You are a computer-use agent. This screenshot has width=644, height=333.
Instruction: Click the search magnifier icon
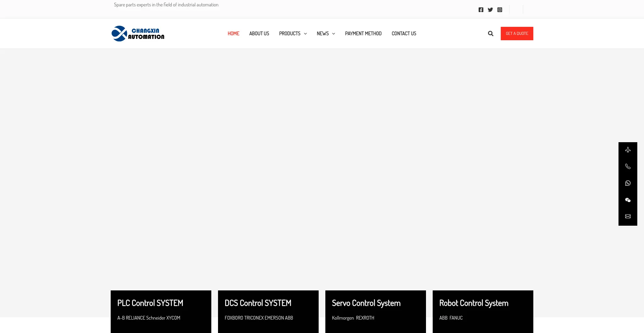click(490, 34)
